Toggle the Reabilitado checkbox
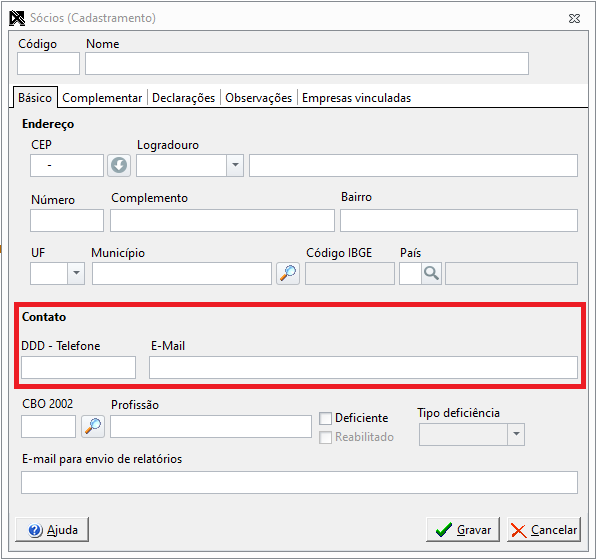 [325, 437]
